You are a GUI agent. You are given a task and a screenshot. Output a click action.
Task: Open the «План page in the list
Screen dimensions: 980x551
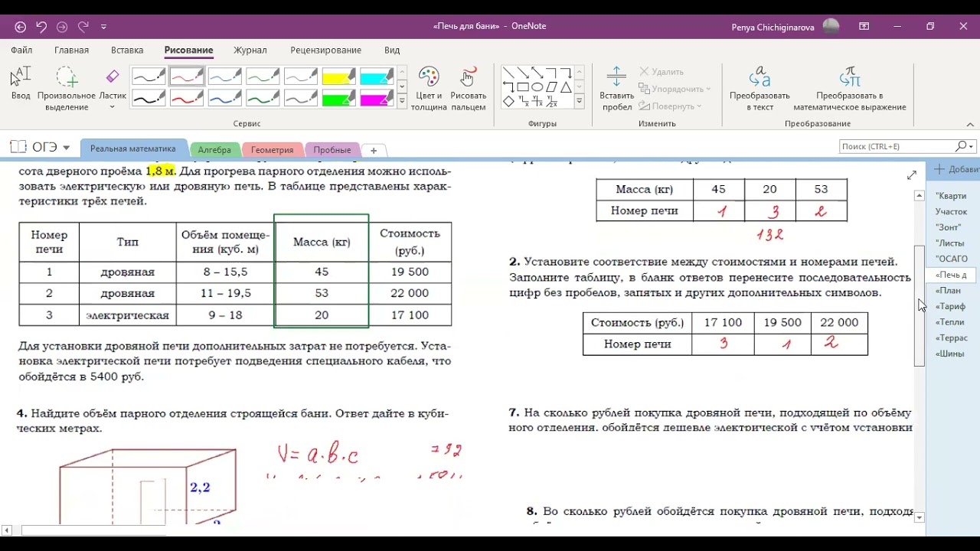[x=949, y=291]
